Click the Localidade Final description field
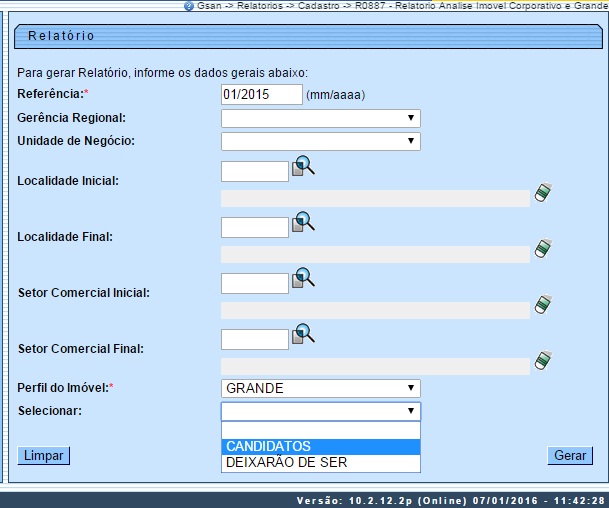The width and height of the screenshot is (609, 508). coord(376,254)
